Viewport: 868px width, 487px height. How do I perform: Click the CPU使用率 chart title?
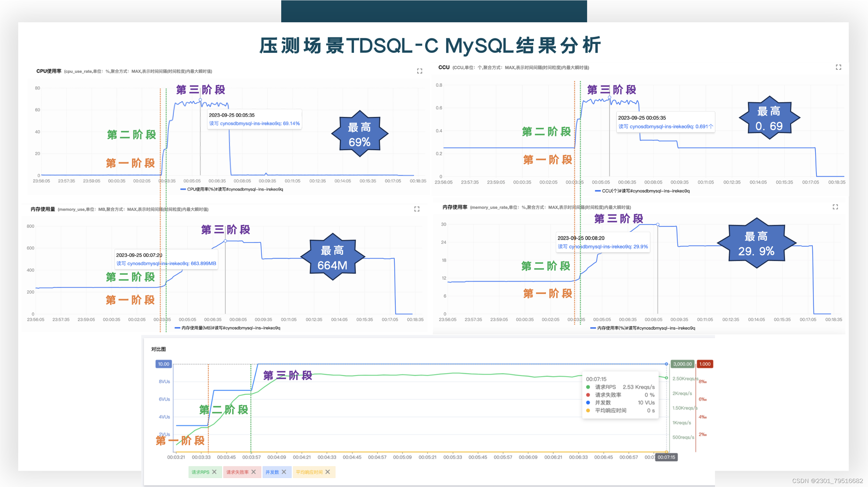(x=49, y=71)
